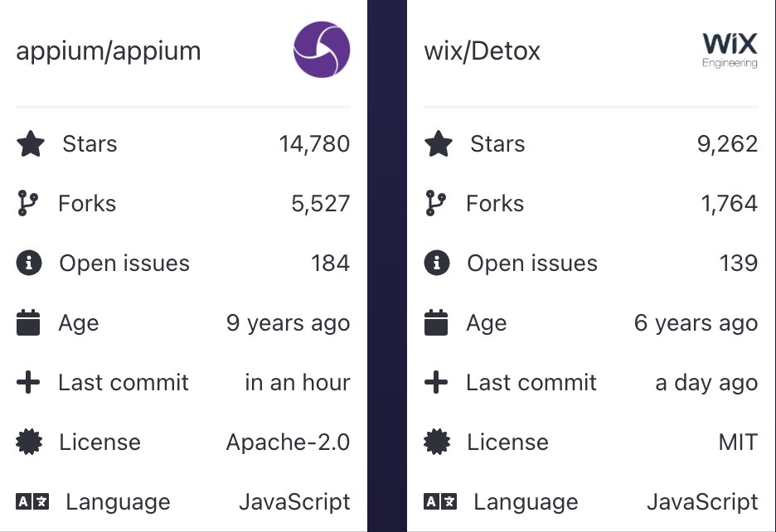Open the wix/Detox repository title
The height and width of the screenshot is (532, 776).
tap(482, 51)
